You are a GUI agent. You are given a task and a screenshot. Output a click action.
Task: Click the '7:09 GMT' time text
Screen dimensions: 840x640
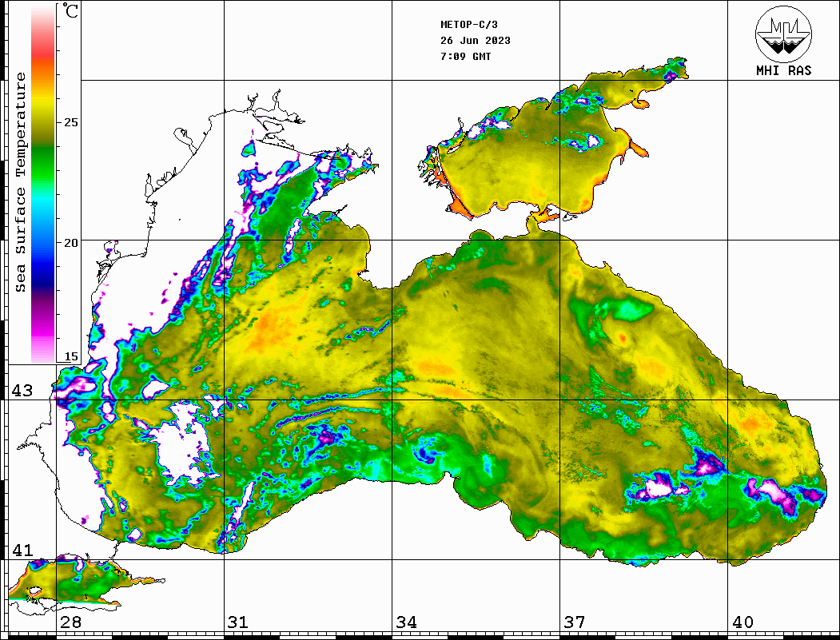coord(465,56)
